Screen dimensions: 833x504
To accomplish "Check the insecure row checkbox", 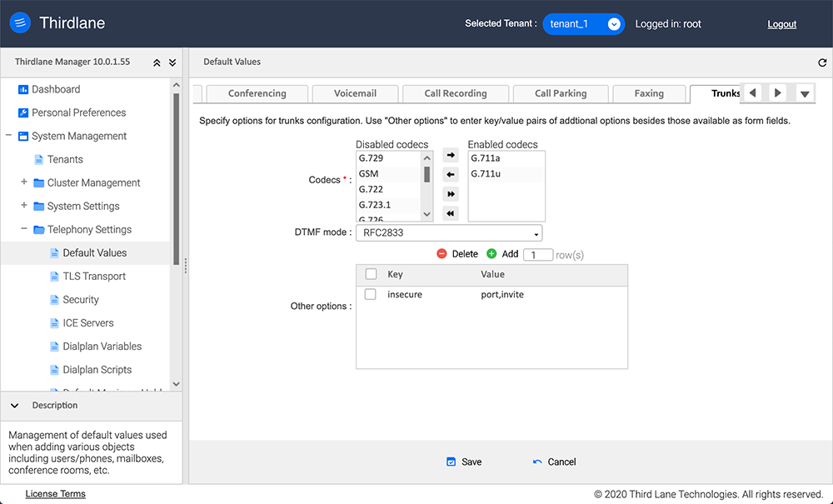I will tap(371, 294).
